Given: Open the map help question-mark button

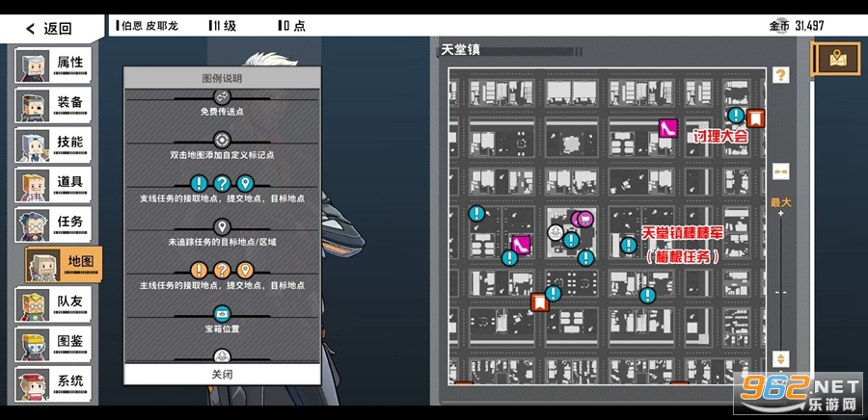Looking at the screenshot, I should click(780, 74).
